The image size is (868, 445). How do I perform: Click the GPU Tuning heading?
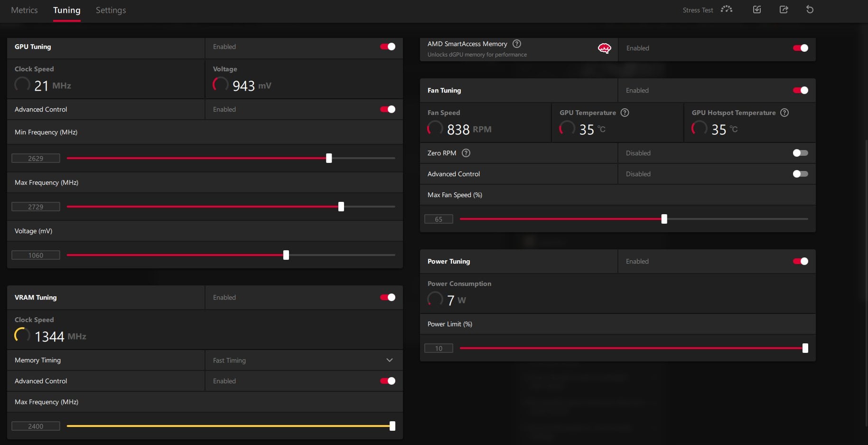pyautogui.click(x=33, y=47)
